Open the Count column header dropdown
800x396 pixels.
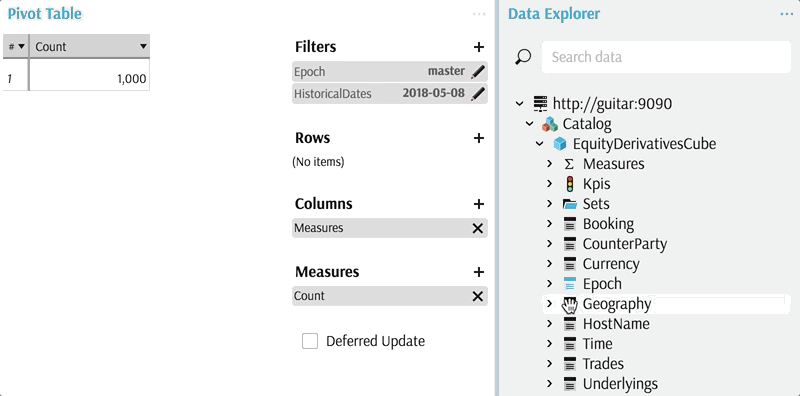click(143, 47)
